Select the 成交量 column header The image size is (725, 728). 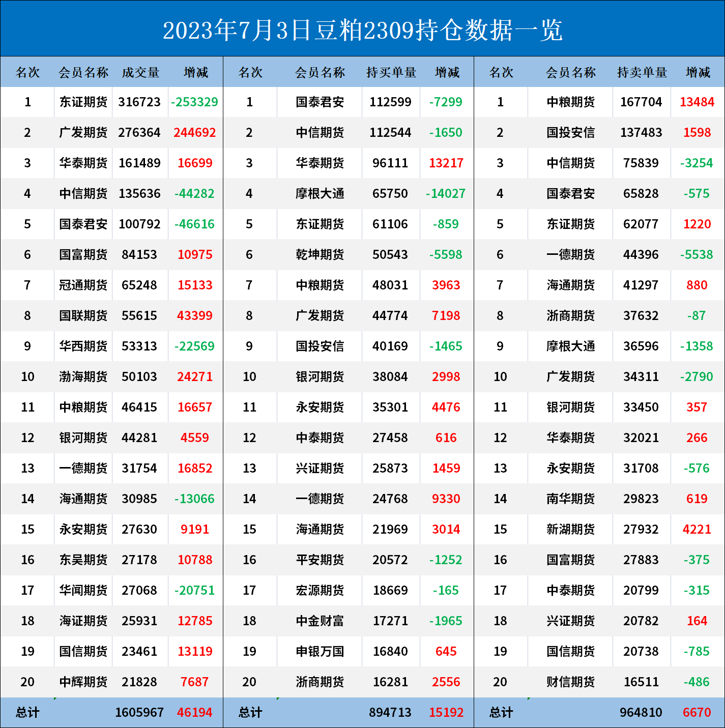[x=140, y=73]
